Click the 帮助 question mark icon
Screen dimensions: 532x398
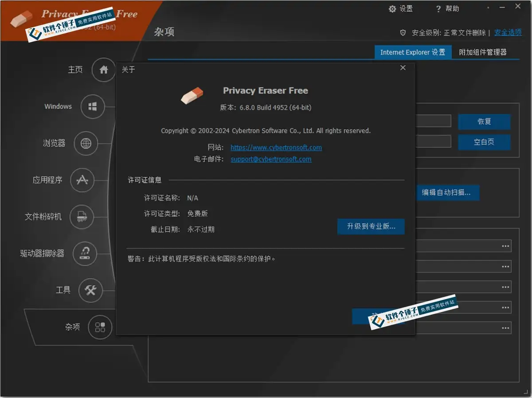click(x=438, y=9)
